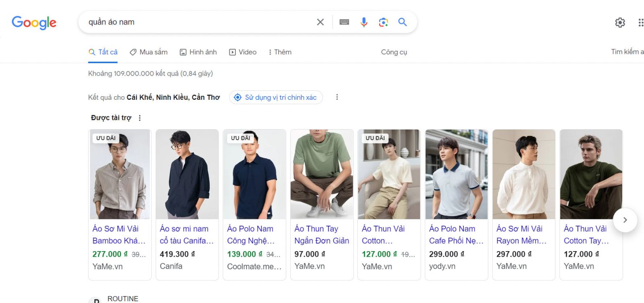This screenshot has height=303, width=644.
Task: Open the on-screen keyboard icon
Action: point(344,22)
